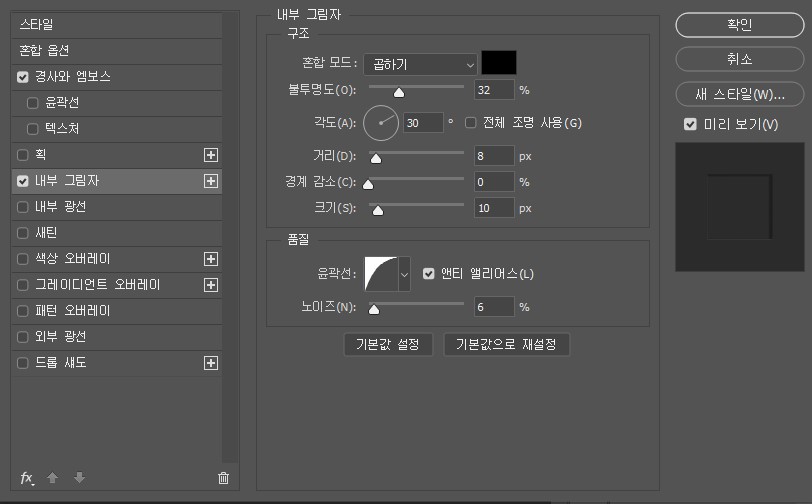Open the fx add style menu

[x=27, y=478]
